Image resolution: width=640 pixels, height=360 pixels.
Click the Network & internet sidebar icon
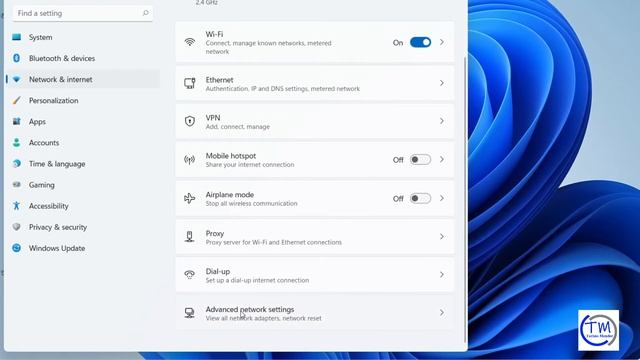(x=16, y=79)
